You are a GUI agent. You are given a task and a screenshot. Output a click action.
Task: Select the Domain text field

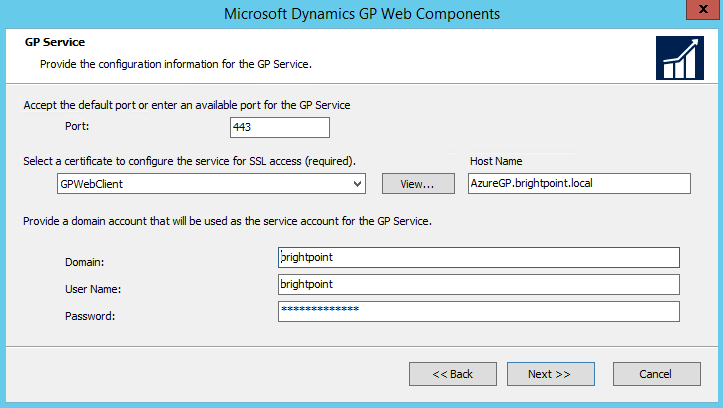479,258
